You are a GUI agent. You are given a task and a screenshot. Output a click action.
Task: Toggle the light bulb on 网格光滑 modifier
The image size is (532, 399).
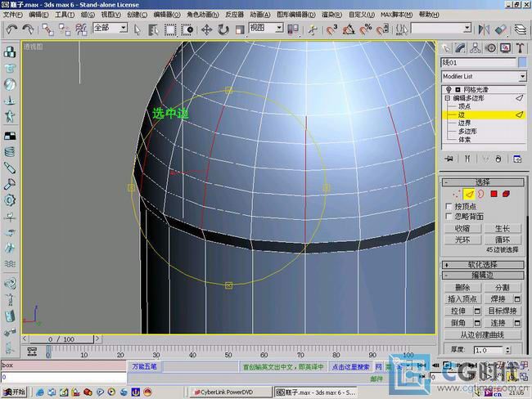tap(449, 89)
